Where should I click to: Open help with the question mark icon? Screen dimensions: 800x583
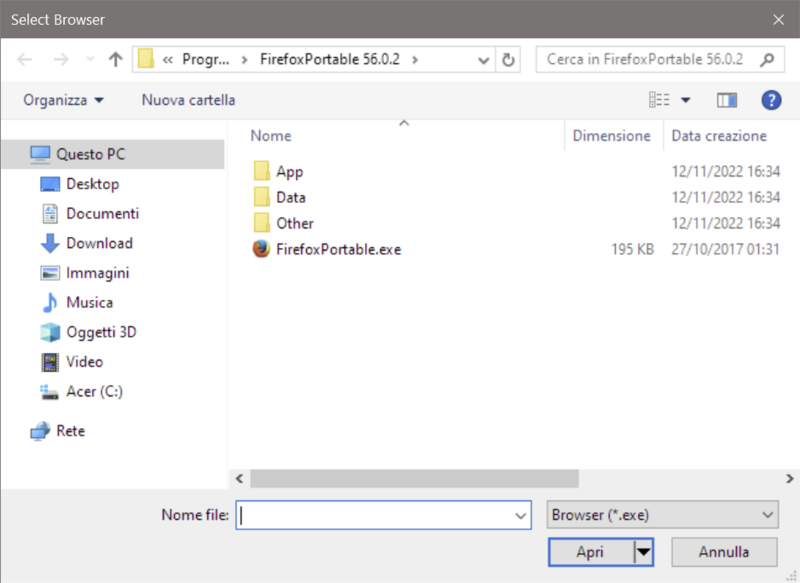point(771,100)
